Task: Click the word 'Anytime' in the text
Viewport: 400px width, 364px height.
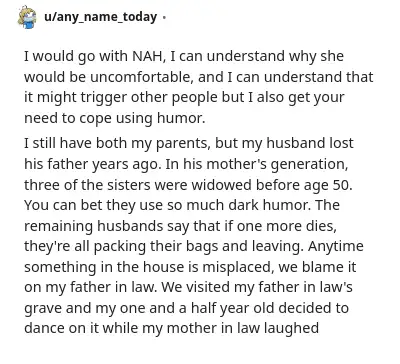Action: click(x=336, y=247)
